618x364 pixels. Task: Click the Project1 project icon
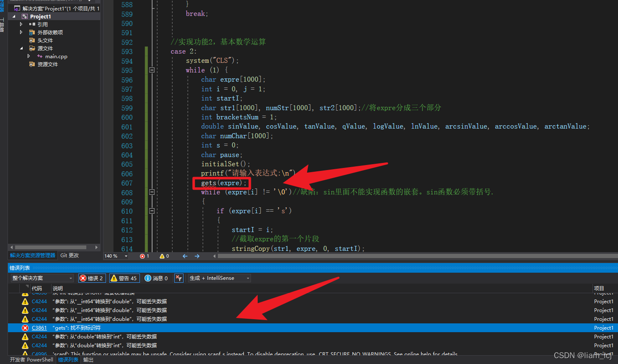[25, 16]
